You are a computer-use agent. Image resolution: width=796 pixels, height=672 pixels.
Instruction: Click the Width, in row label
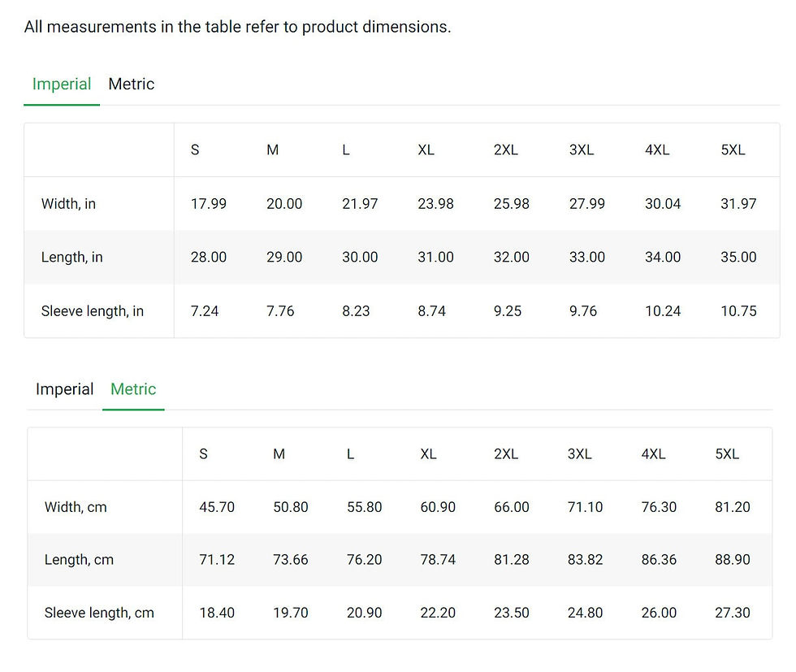click(x=68, y=204)
